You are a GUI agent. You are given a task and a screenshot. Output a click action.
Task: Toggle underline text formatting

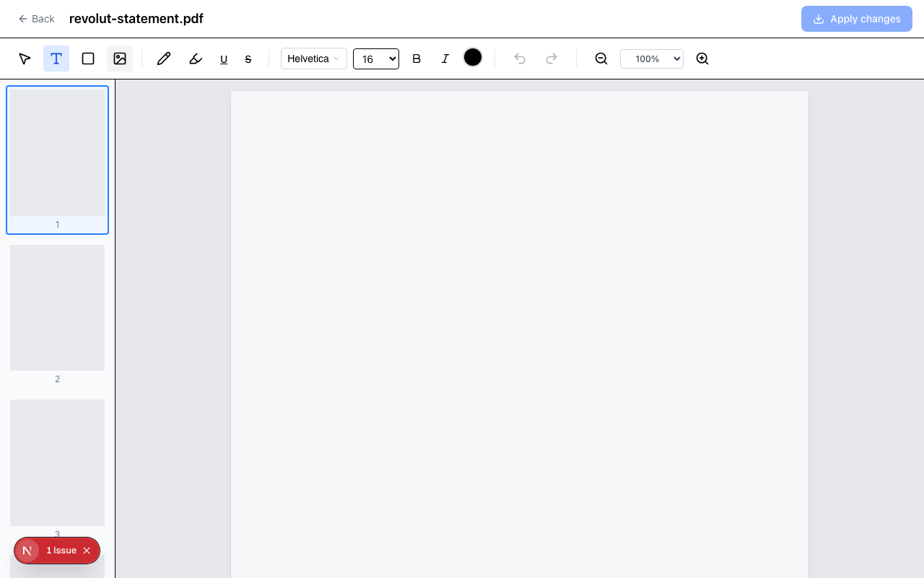pyautogui.click(x=224, y=59)
